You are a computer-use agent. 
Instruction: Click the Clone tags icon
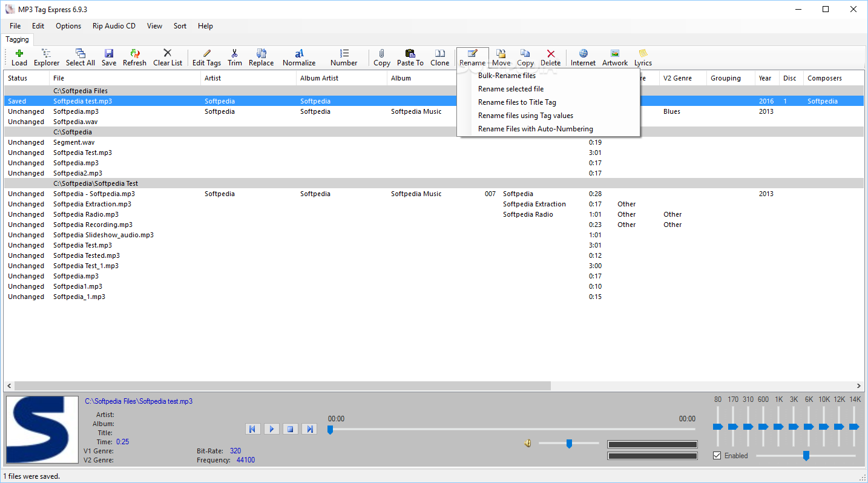pos(440,57)
